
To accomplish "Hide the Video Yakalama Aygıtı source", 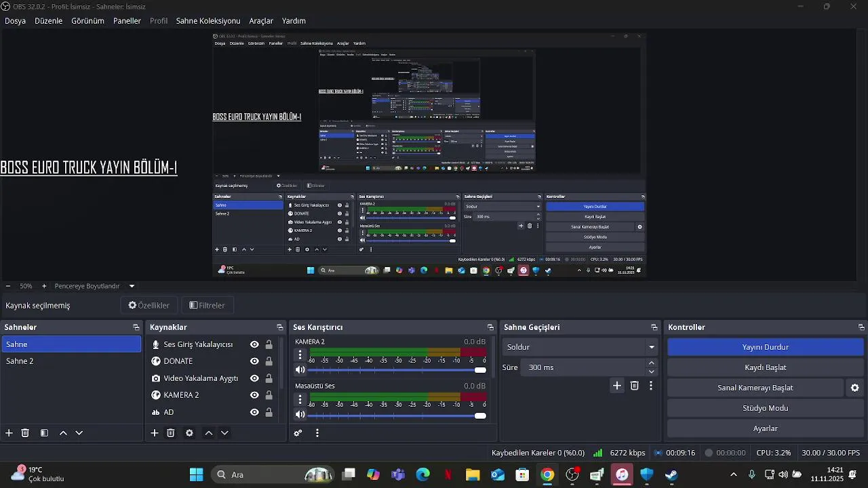I will (254, 378).
